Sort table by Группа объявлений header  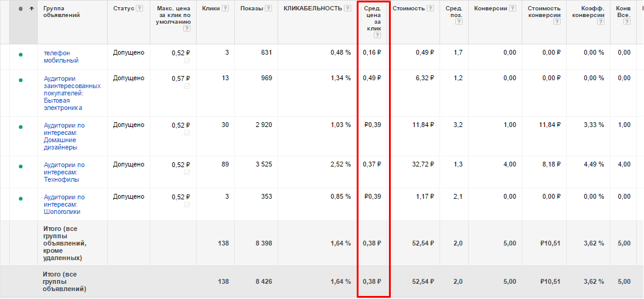click(x=61, y=12)
